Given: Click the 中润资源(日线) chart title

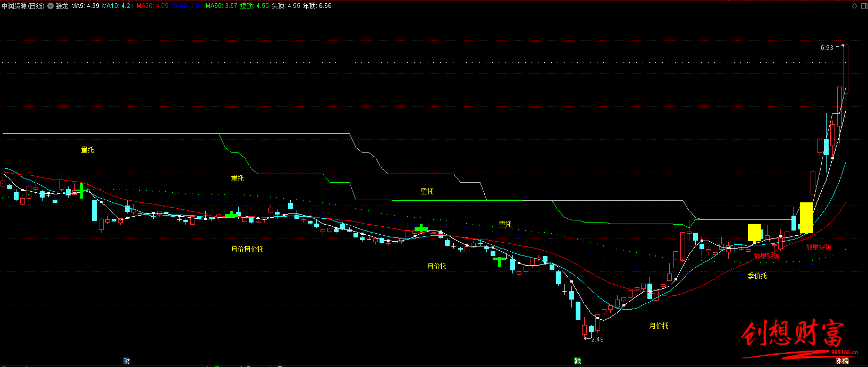Looking at the screenshot, I should (x=23, y=6).
